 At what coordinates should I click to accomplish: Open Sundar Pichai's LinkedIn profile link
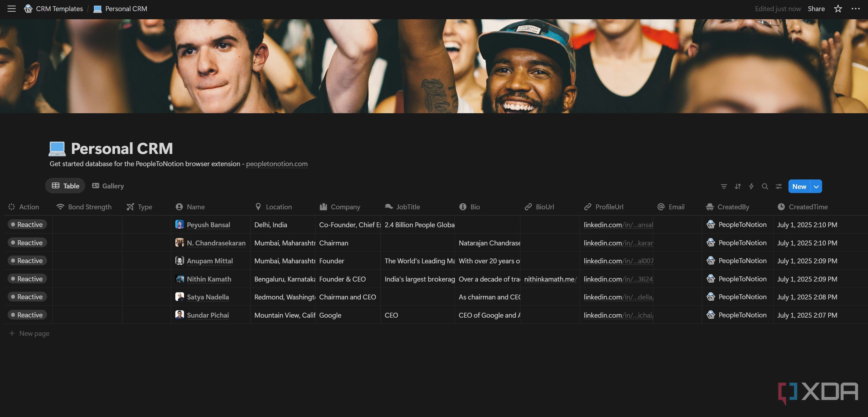[618, 315]
